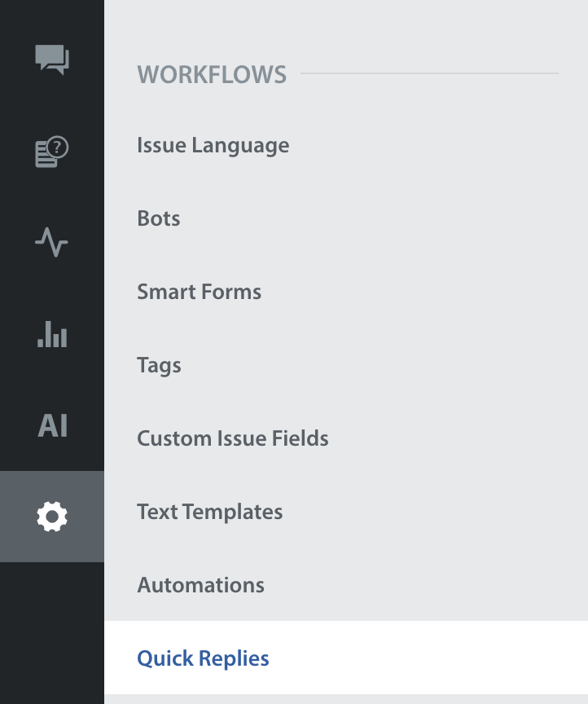Select the Text Templates entry

(x=209, y=513)
